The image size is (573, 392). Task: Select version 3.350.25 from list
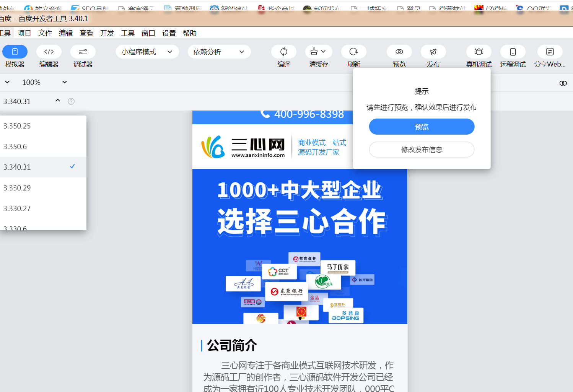43,126
